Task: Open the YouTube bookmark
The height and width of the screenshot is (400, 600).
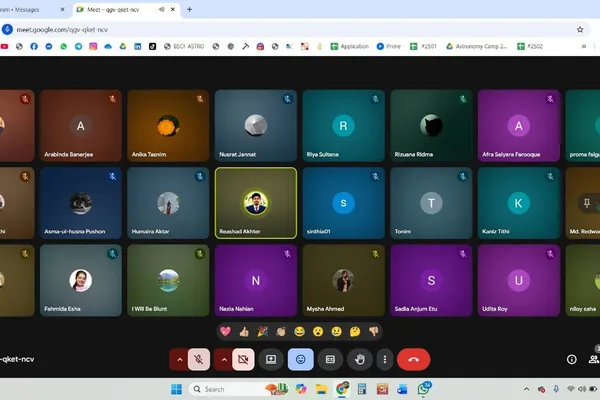Action: coord(4,46)
